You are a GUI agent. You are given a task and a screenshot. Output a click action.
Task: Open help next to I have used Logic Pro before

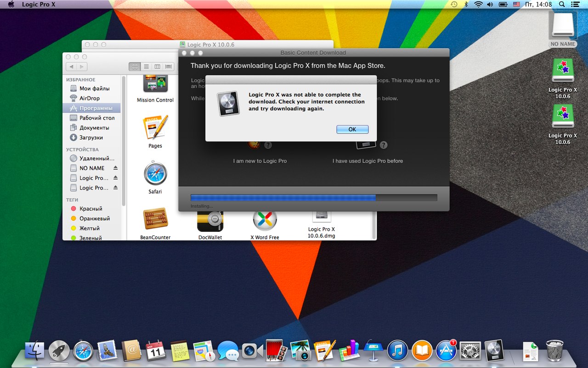(384, 145)
